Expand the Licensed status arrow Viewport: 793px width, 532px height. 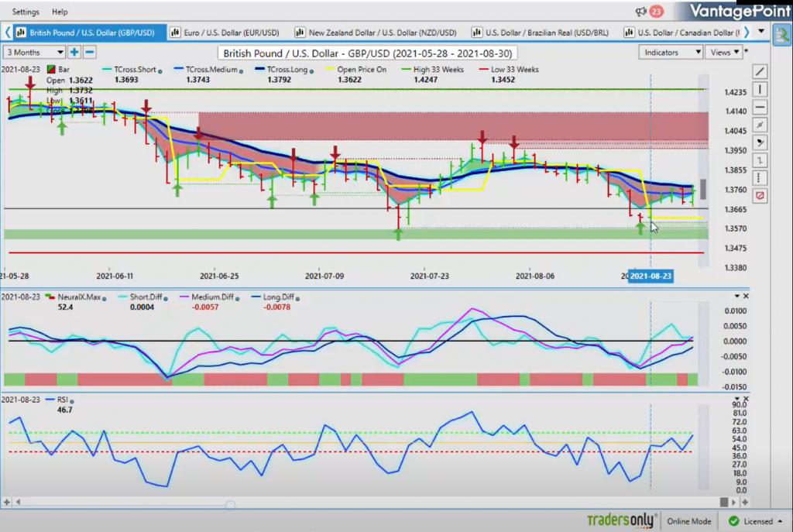[780, 521]
